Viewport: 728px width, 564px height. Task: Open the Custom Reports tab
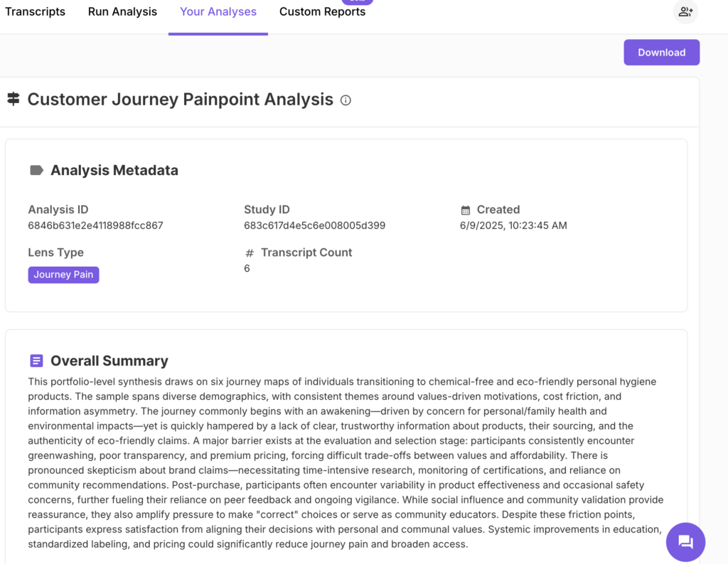322,11
